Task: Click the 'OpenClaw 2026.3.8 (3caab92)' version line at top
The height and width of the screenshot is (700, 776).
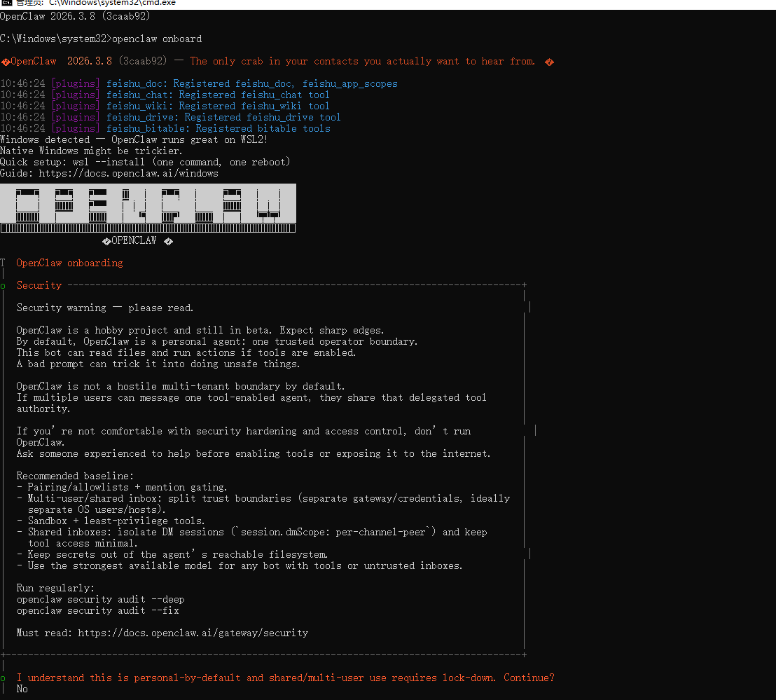Action: point(75,16)
